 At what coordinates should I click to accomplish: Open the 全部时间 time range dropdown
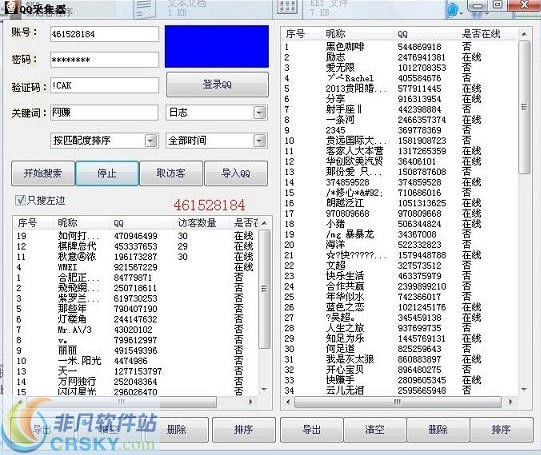217,140
